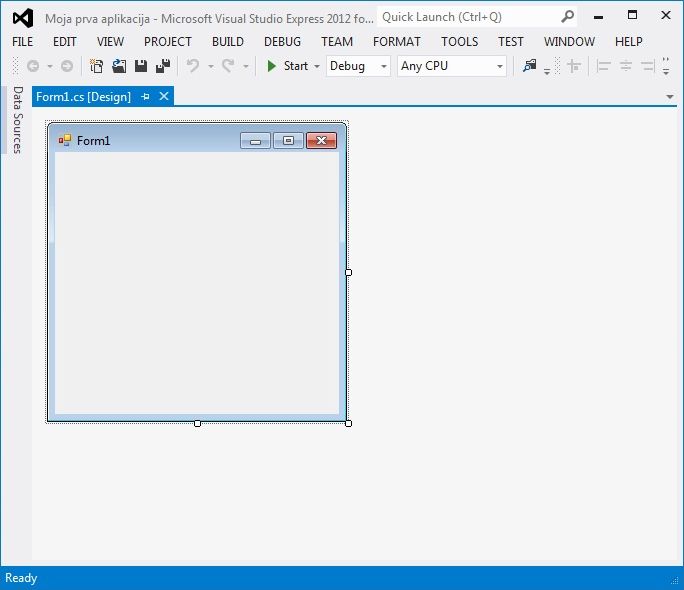Toggle the pin on Form1.cs [Design] tab

[145, 97]
